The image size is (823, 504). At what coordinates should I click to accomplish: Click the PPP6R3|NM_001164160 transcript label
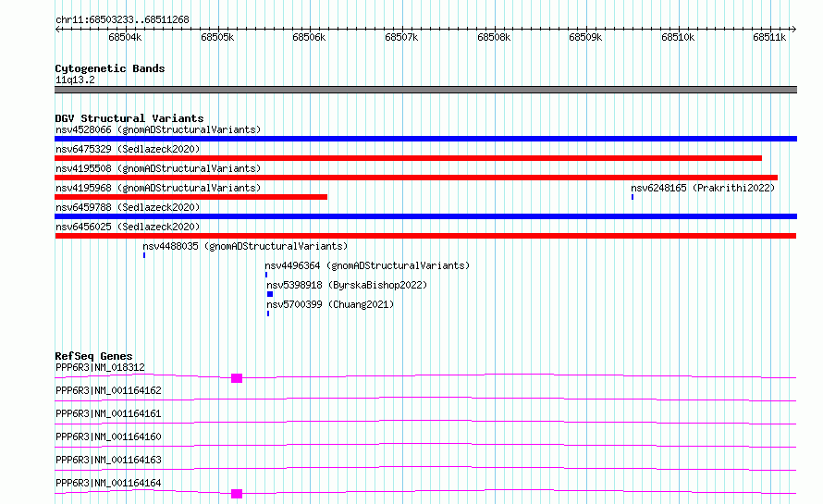108,436
